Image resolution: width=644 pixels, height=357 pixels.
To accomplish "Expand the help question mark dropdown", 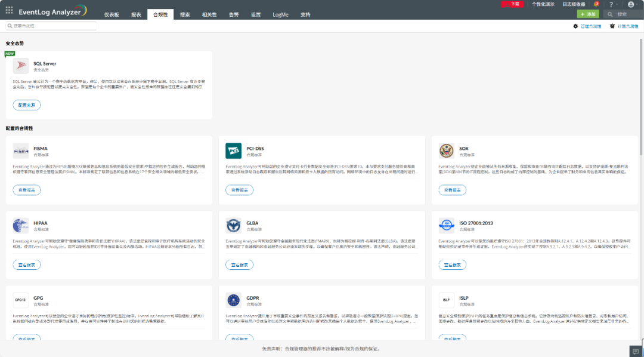I will tap(612, 4).
